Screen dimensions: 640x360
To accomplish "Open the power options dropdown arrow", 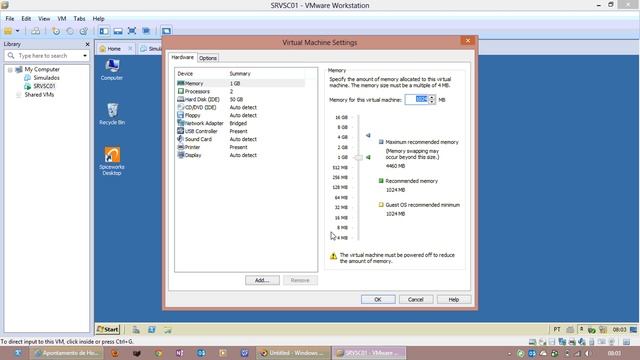I will click(x=18, y=31).
